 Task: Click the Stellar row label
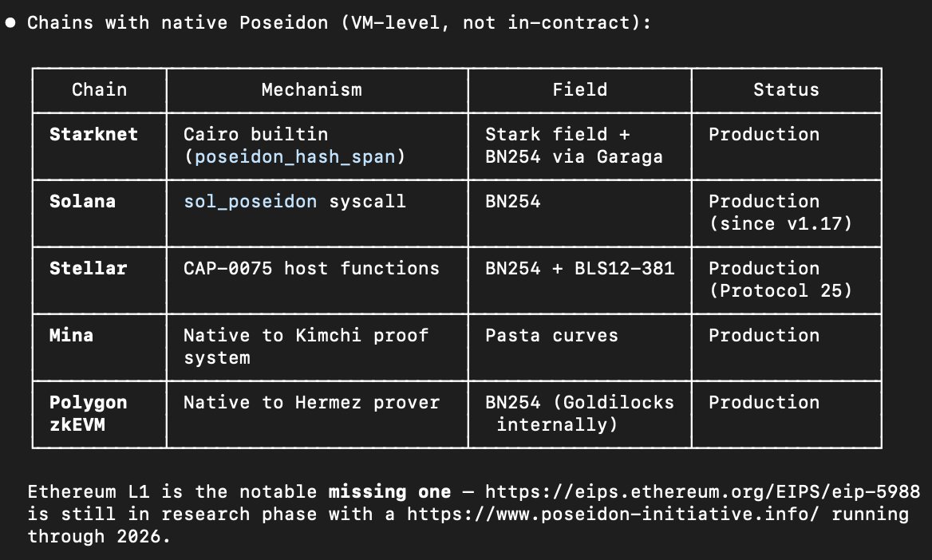point(88,268)
